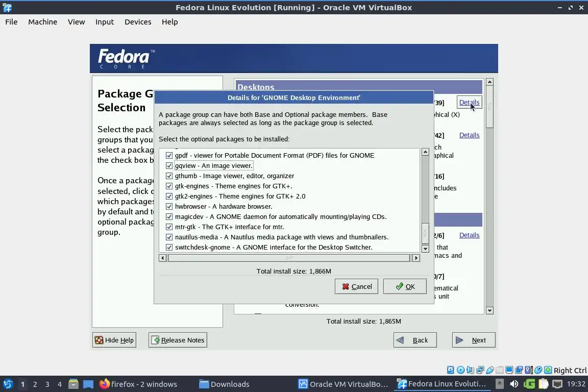Switch to workspace 2 in taskbar
The image size is (588, 392).
coord(35,384)
